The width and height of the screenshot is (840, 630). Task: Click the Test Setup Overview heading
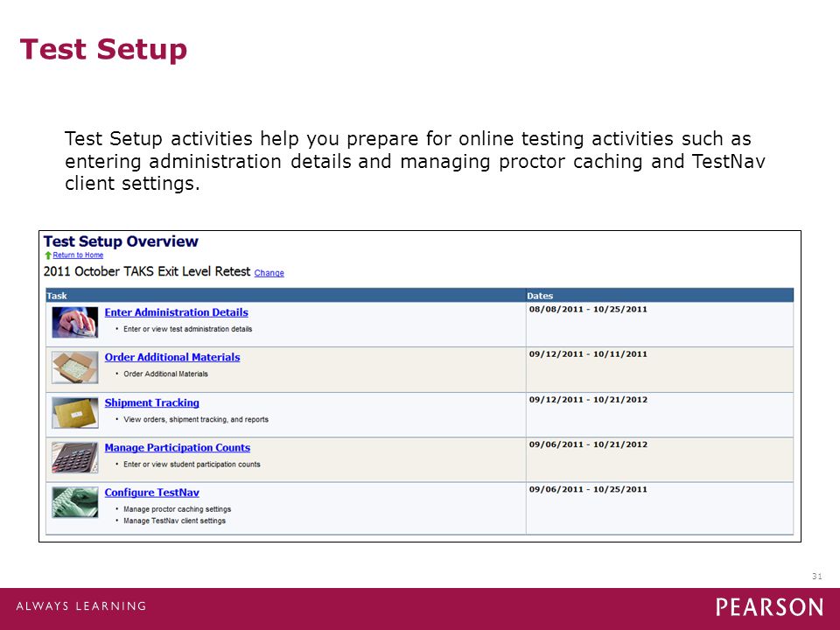click(x=121, y=241)
